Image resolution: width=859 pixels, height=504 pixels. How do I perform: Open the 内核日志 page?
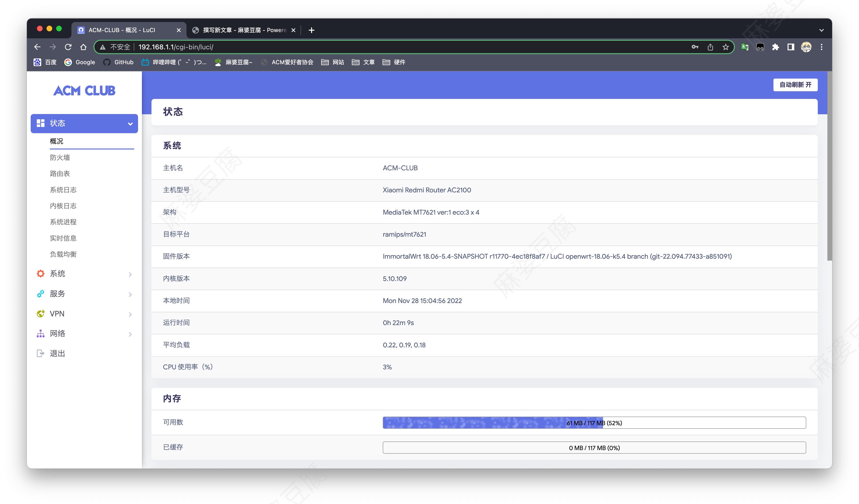[63, 206]
